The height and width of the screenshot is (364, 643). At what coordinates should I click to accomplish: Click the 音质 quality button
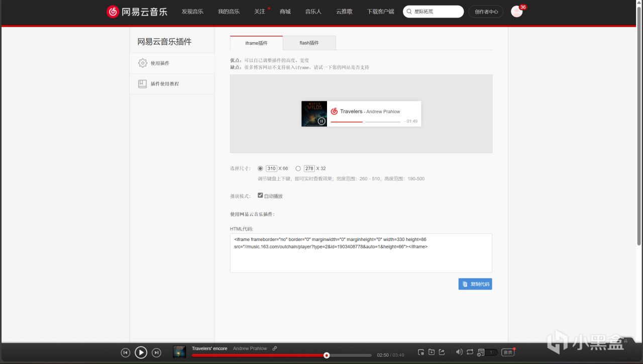pyautogui.click(x=508, y=352)
